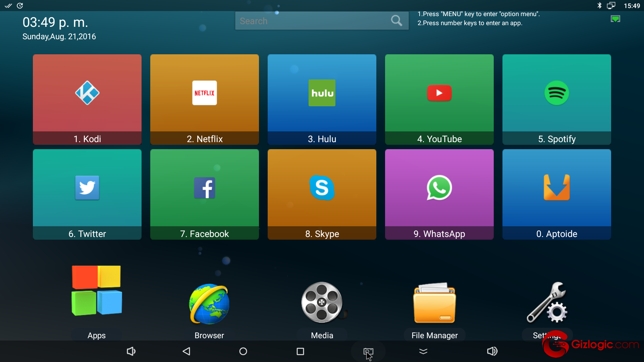644x362 pixels.
Task: Launch the Facebook app tile
Action: point(205,194)
